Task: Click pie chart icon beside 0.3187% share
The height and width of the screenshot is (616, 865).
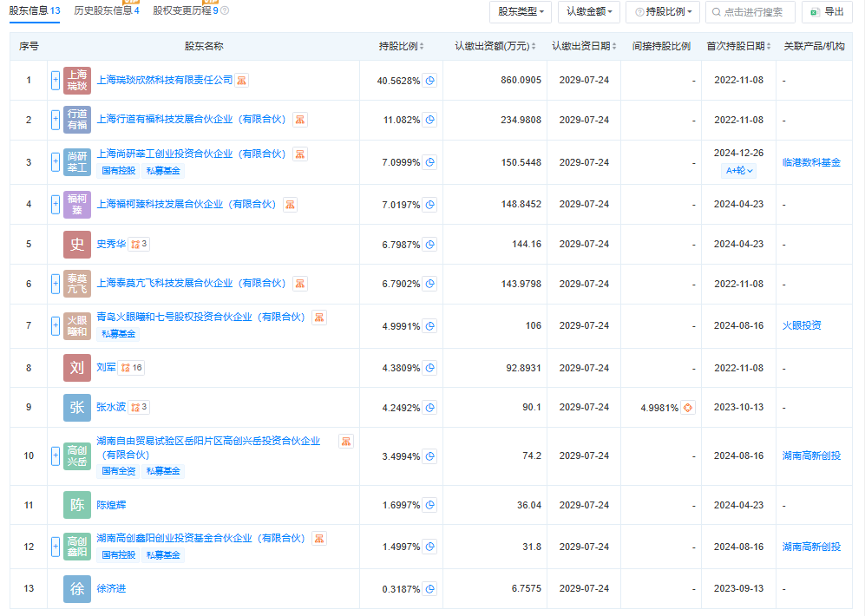Action: tap(429, 589)
